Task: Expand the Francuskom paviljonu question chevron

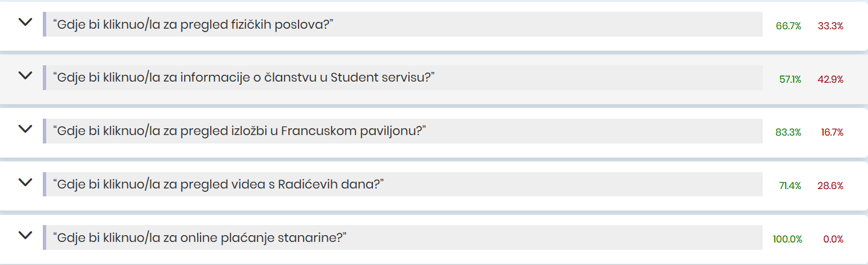Action: click(x=25, y=129)
